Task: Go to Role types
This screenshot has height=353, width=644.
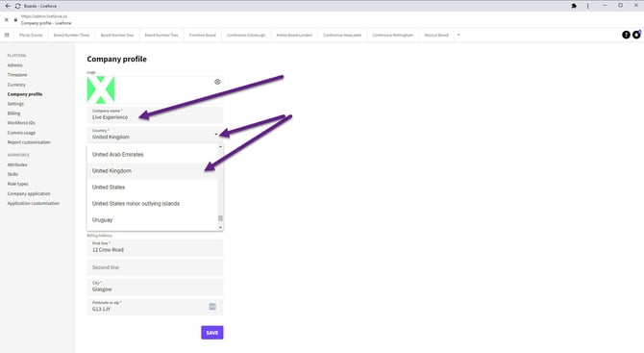Action: (17, 184)
